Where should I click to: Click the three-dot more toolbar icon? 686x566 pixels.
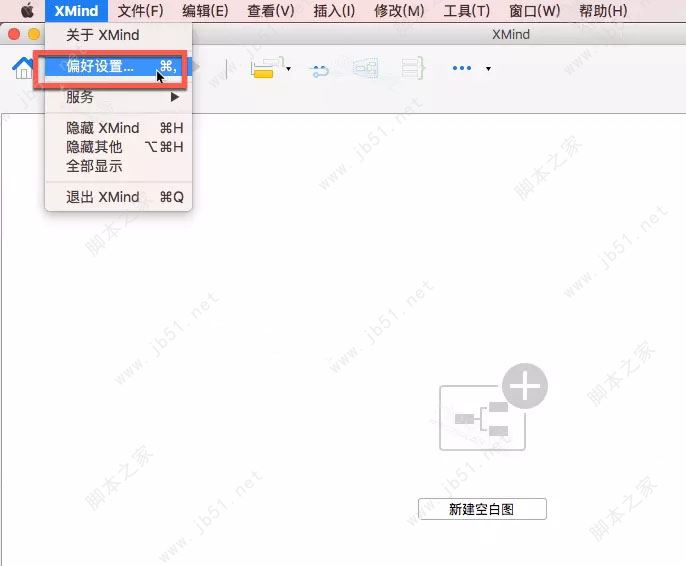click(x=462, y=68)
